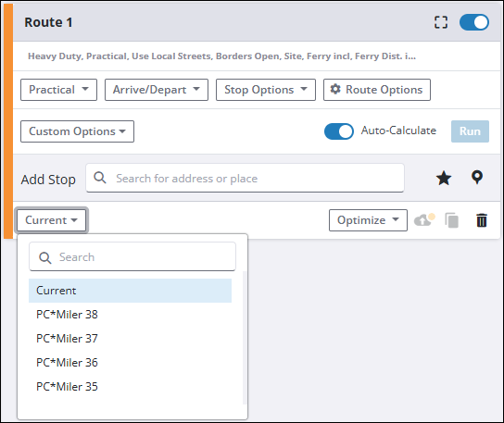Click the gear icon in Route Options
This screenshot has height=423, width=504.
tap(335, 89)
